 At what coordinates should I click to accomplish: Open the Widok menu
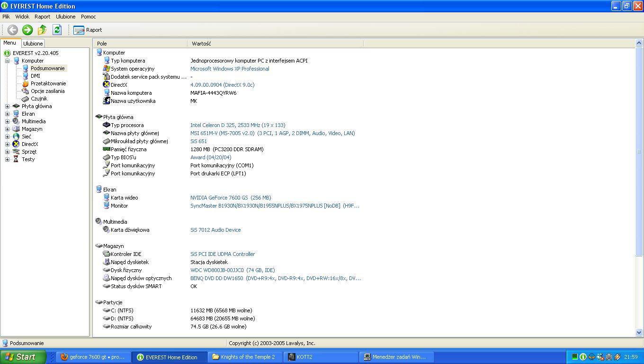pyautogui.click(x=22, y=17)
